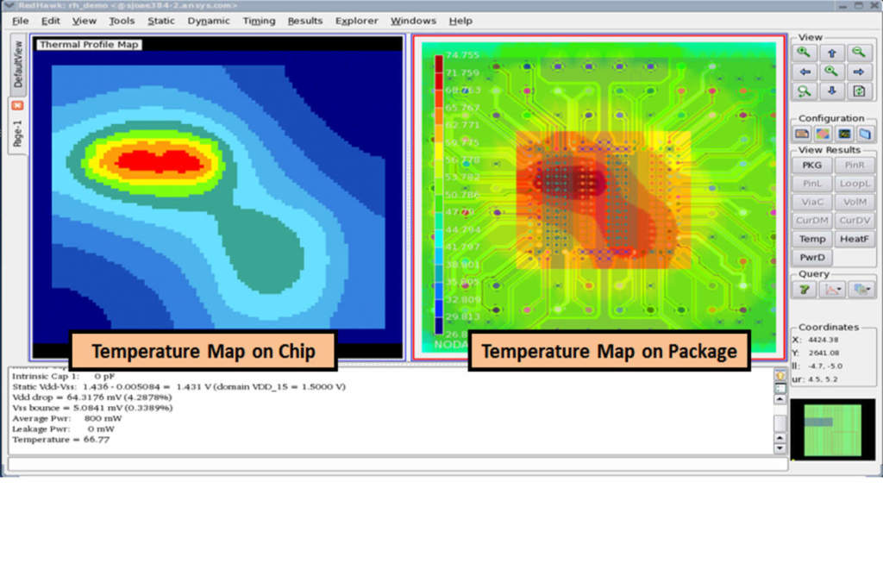Open the File menu
The image size is (883, 588).
point(21,21)
